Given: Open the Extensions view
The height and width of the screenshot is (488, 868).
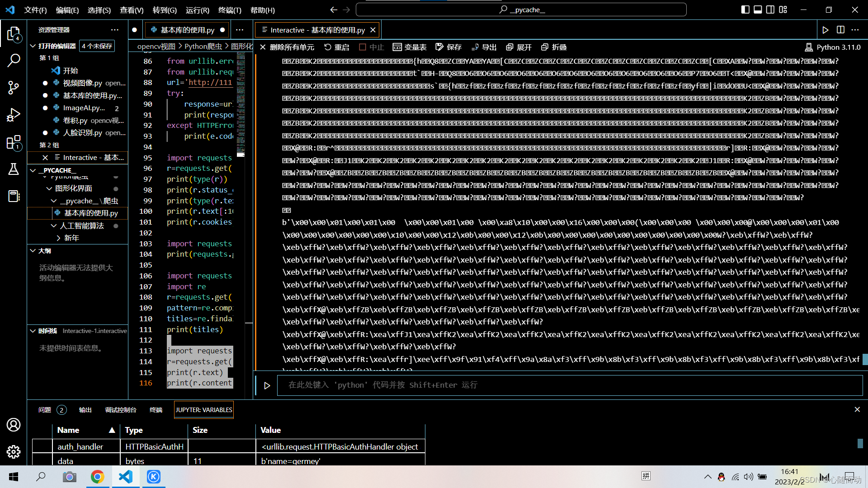Looking at the screenshot, I should 14,143.
